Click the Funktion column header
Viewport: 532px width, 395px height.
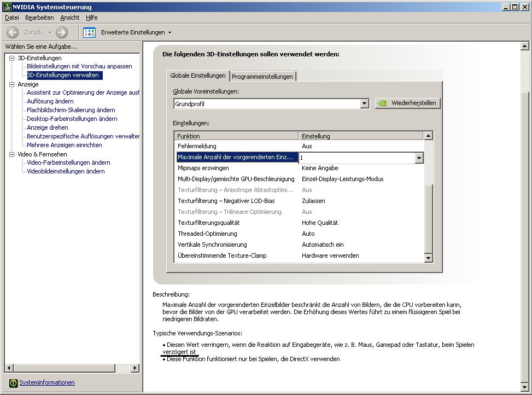coord(236,136)
